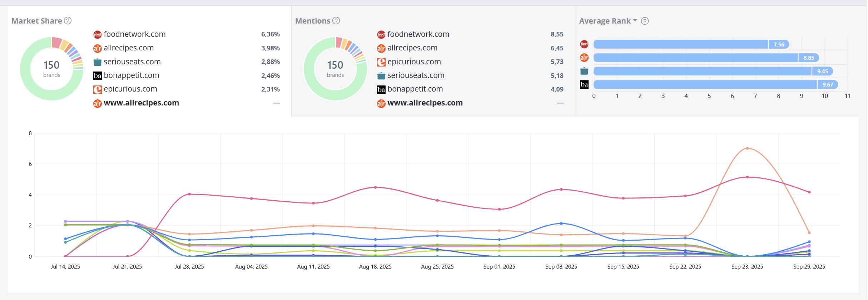Click seriouseats pot icon beside Average Rank bar
The width and height of the screenshot is (868, 300).
pos(584,71)
